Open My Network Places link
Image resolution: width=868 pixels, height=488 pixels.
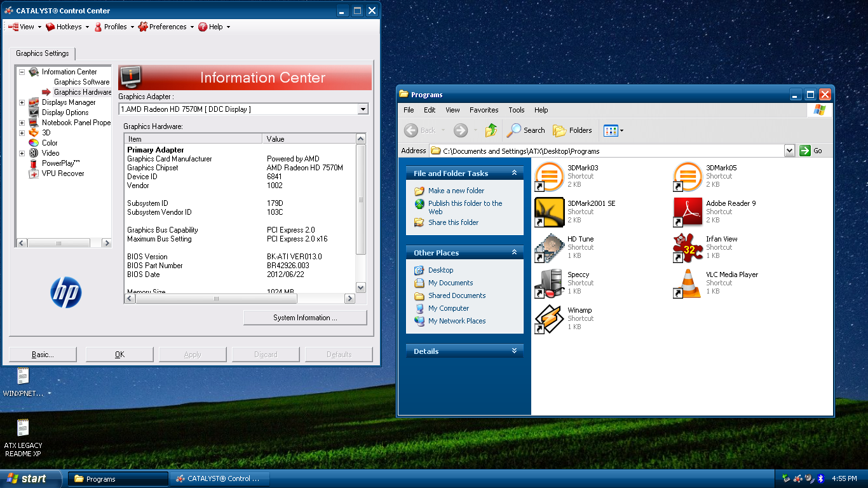[x=457, y=321]
